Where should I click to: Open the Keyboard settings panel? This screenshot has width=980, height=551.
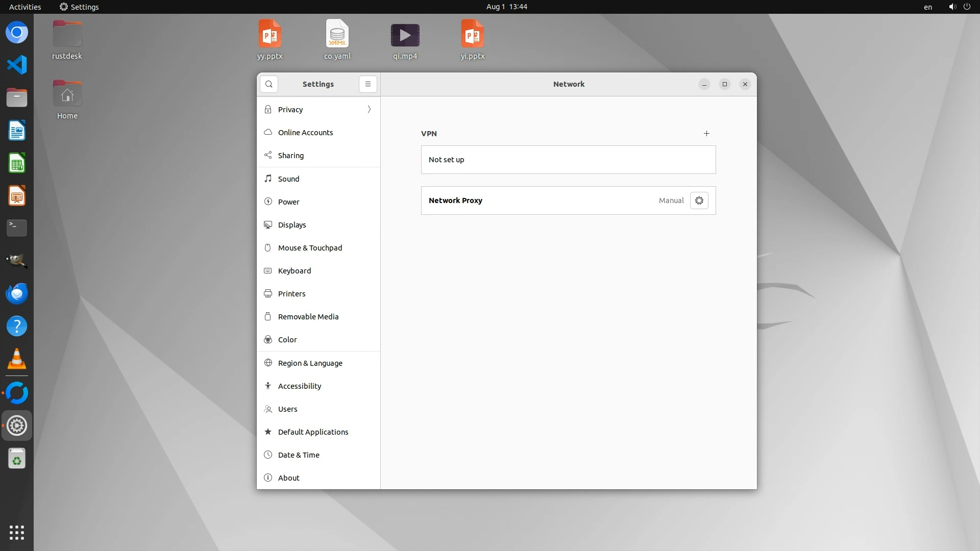pos(294,271)
